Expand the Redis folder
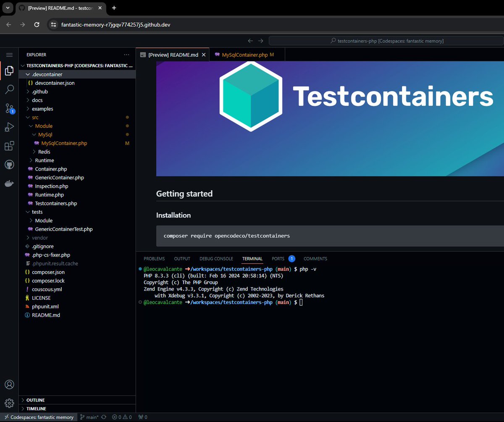Image resolution: width=504 pixels, height=422 pixels. [x=77, y=152]
